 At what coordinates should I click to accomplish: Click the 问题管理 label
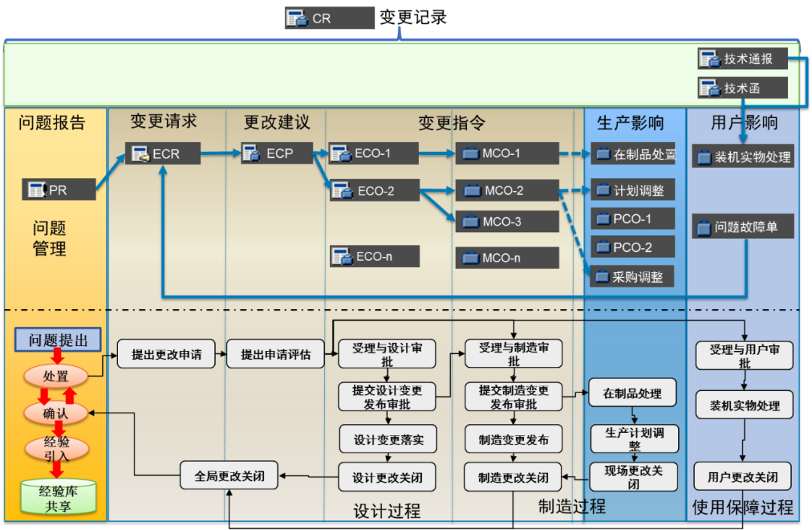tap(50, 238)
